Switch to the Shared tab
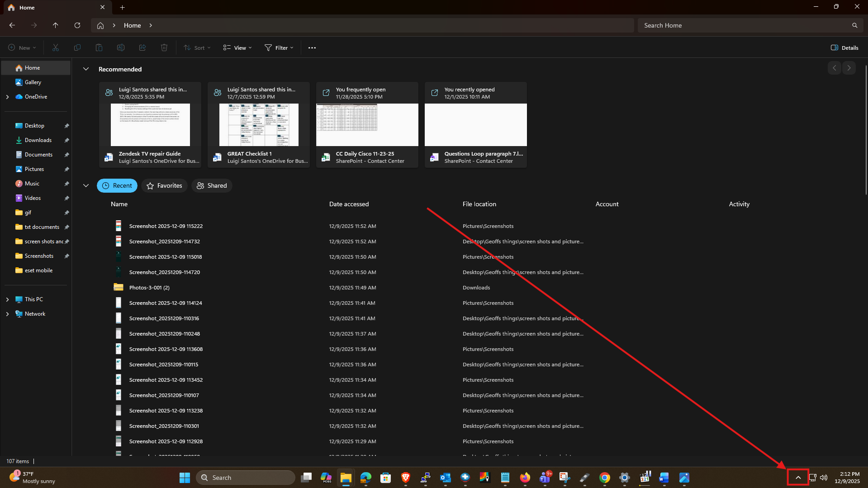868x488 pixels. 212,185
